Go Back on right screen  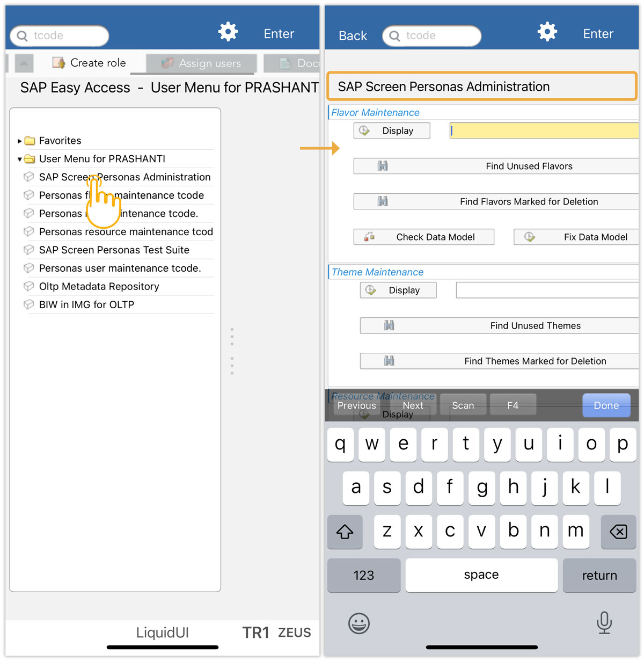[353, 36]
